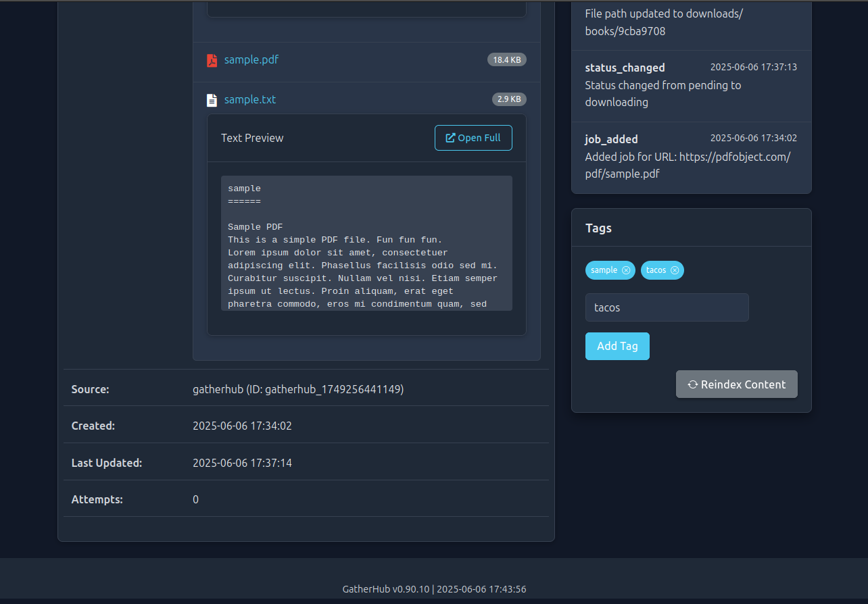Click the 2.9 KB size badge
Viewport: 868px width, 604px height.
509,99
